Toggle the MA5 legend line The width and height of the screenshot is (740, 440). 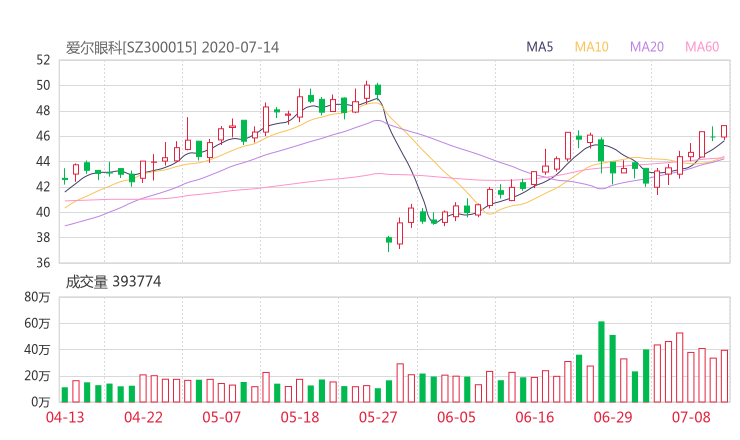[540, 47]
